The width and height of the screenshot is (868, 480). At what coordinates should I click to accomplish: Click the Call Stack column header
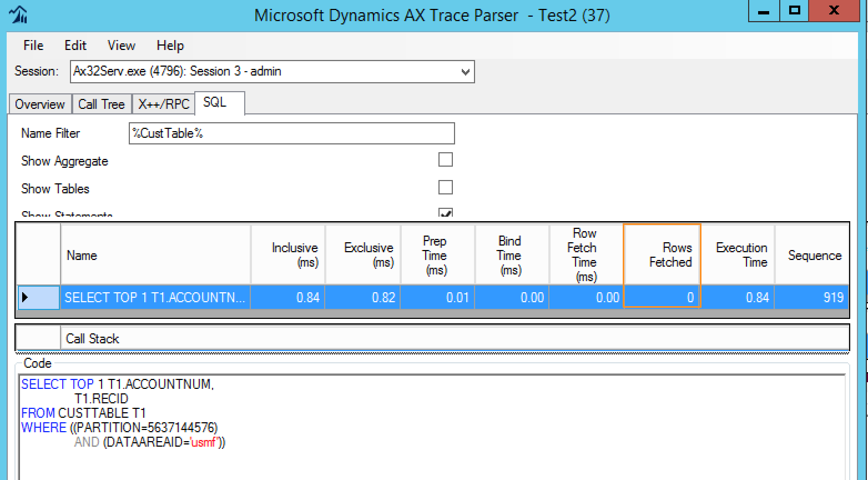point(455,338)
